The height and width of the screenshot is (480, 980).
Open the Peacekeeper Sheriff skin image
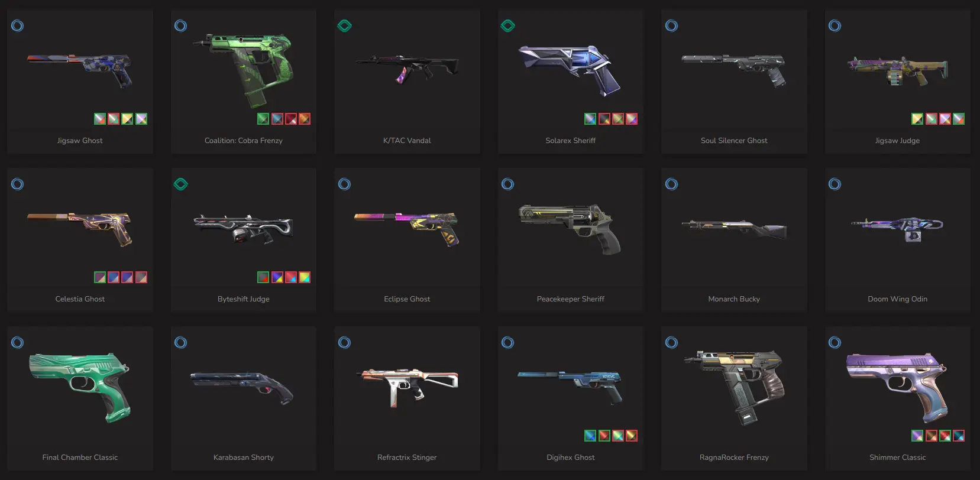(x=570, y=229)
